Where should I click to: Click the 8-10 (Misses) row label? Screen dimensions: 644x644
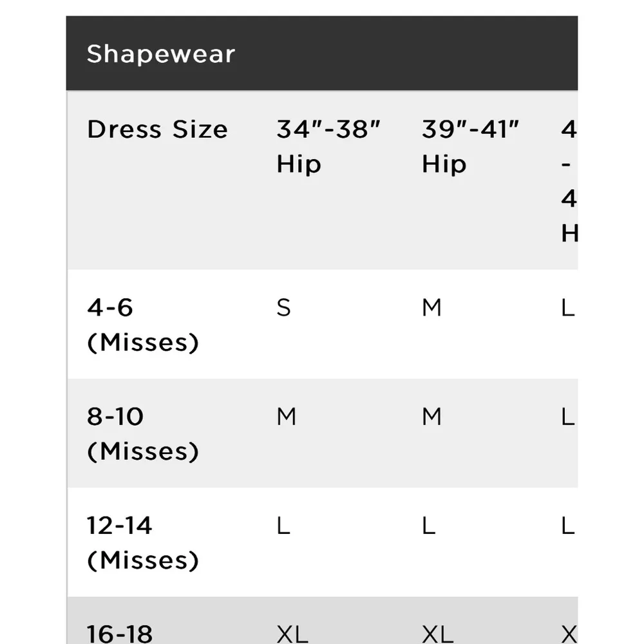(142, 434)
